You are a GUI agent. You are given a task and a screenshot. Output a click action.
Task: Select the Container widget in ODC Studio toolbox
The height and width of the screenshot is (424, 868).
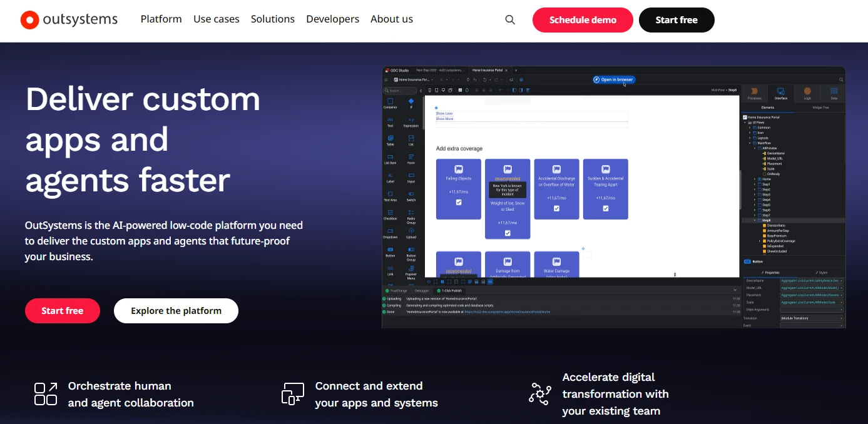click(x=391, y=103)
